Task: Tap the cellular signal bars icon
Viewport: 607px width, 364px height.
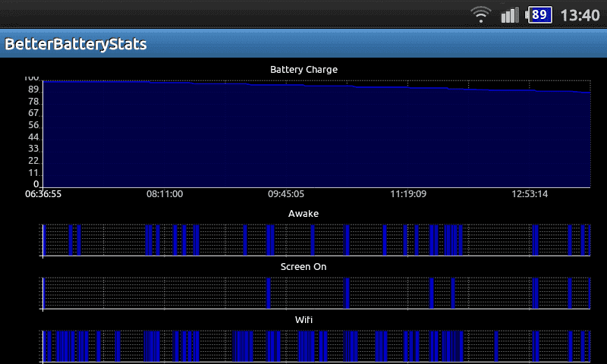Action: 509,15
